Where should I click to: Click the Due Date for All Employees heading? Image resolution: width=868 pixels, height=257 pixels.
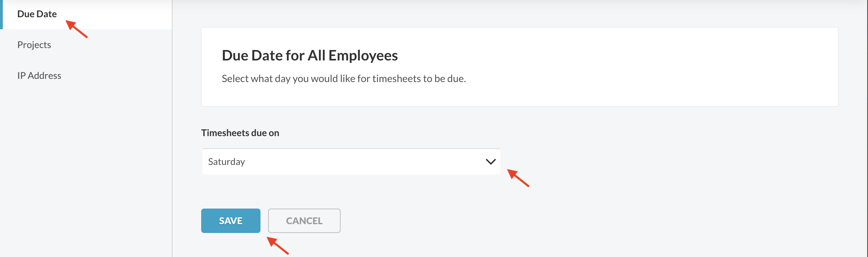309,56
